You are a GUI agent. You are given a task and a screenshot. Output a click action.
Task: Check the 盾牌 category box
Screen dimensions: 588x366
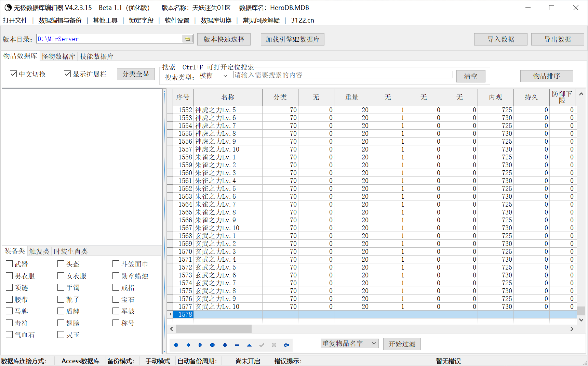[61, 311]
